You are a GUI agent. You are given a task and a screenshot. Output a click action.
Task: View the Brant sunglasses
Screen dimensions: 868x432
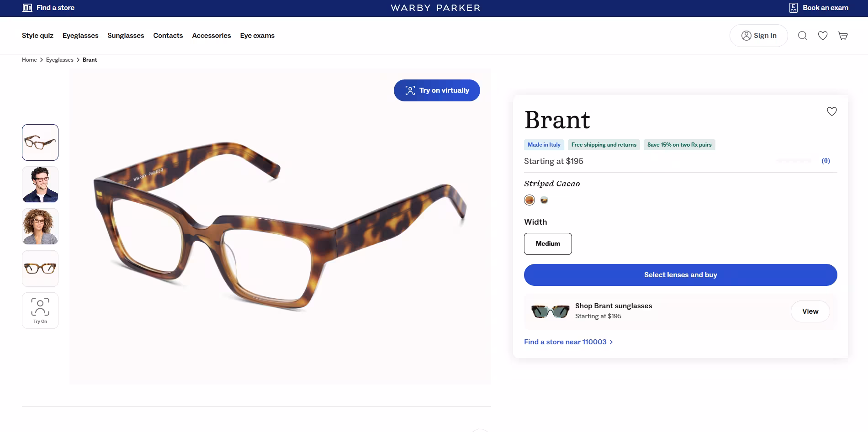810,311
